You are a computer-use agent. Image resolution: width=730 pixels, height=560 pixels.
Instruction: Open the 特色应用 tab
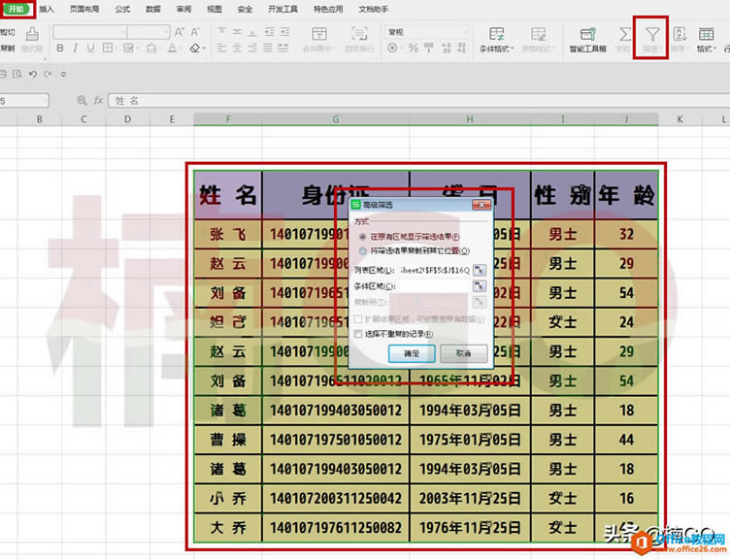click(x=328, y=9)
